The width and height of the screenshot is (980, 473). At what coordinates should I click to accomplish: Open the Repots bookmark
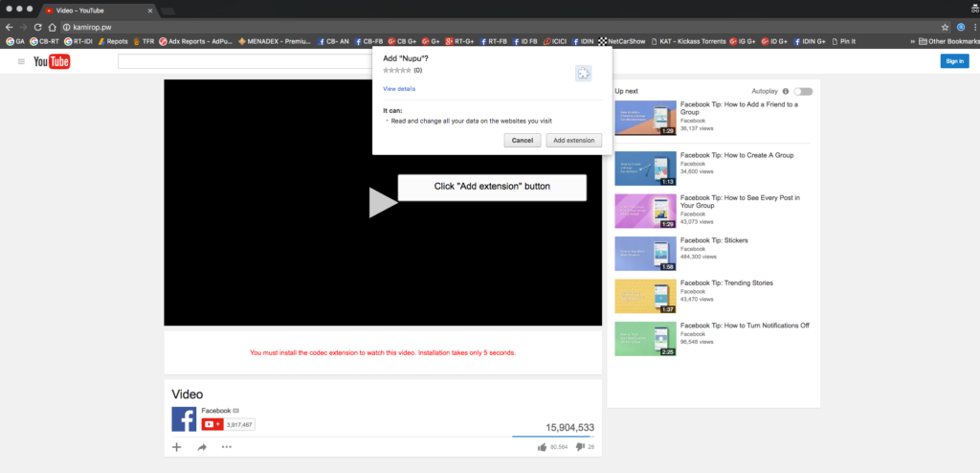113,41
